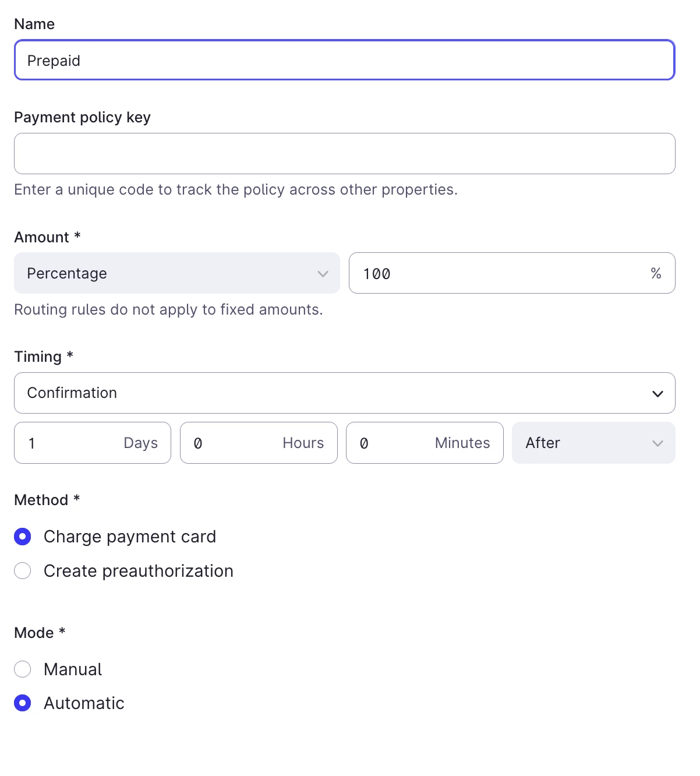This screenshot has height=776, width=700.
Task: Click the arrow icon in Confirmation dropdown
Action: click(657, 394)
